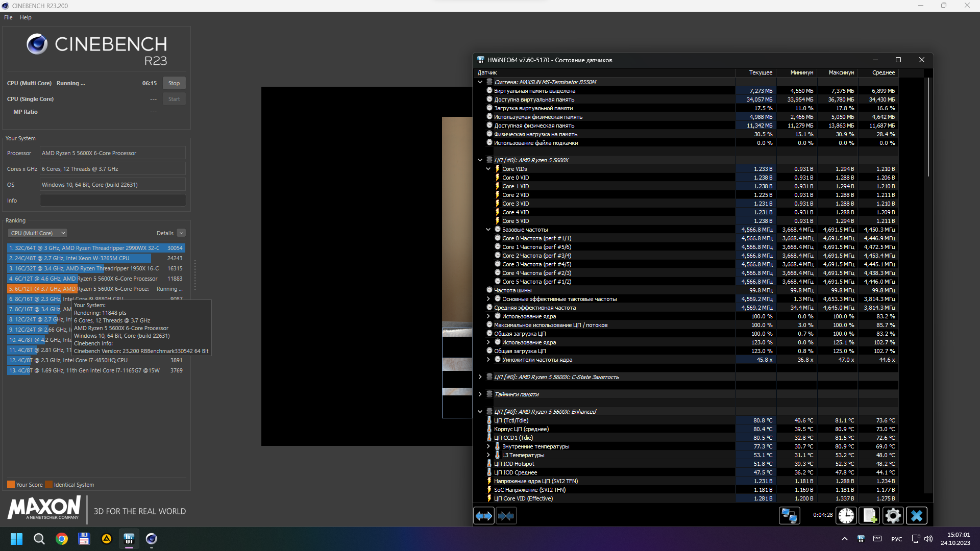Open HWiNFO remote monitoring network icon
980x551 pixels.
(x=789, y=516)
